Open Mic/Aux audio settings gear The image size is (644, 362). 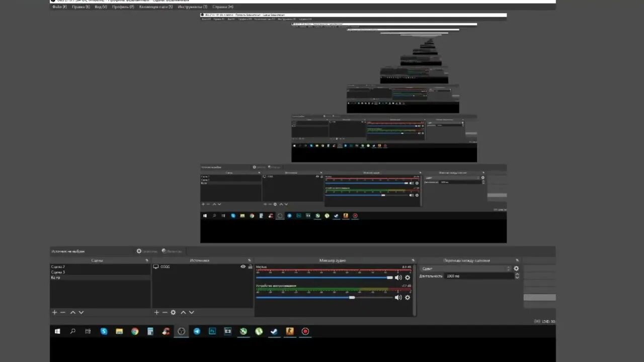pos(408,278)
